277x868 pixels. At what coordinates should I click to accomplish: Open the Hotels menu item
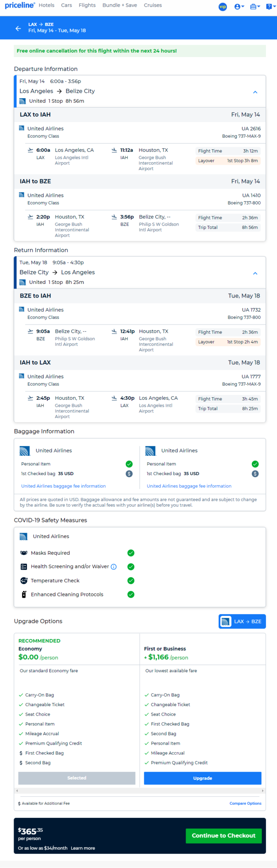46,5
